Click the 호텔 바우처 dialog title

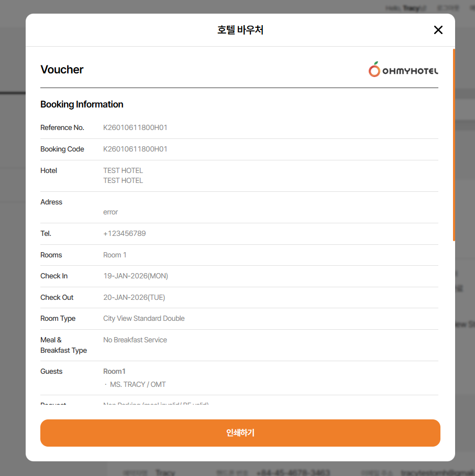pos(240,30)
